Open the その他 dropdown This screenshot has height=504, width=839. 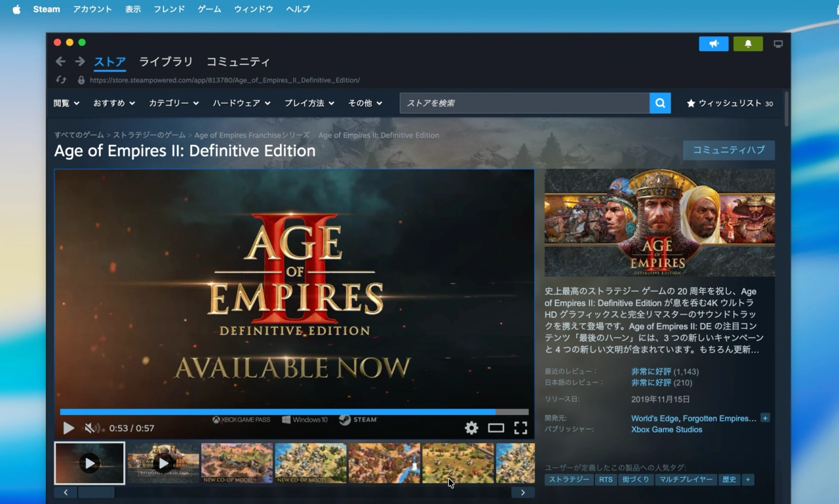[365, 103]
